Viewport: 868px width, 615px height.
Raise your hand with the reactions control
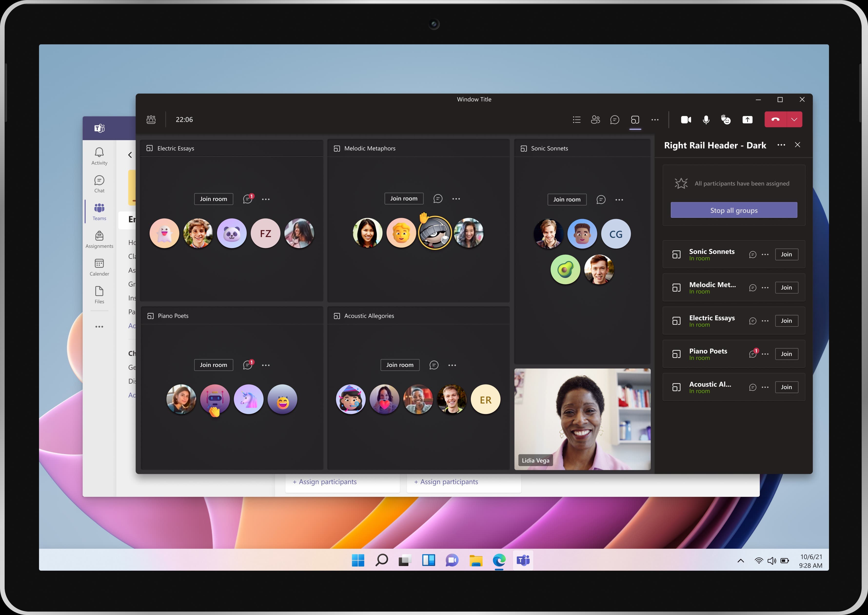tap(726, 119)
